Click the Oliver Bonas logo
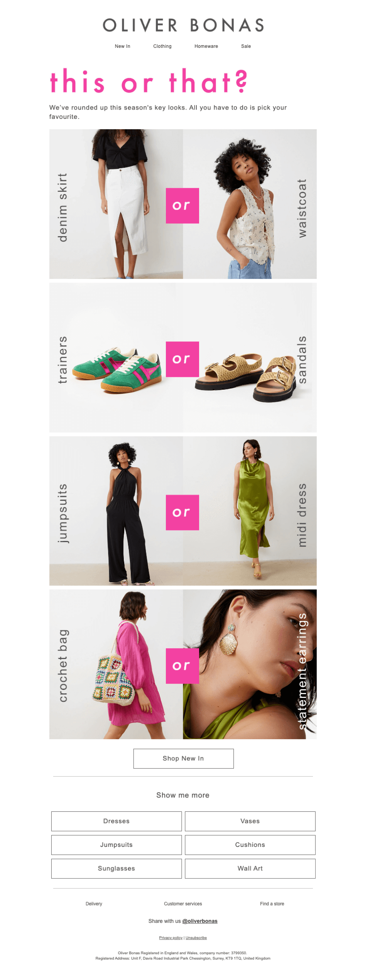 183,25
